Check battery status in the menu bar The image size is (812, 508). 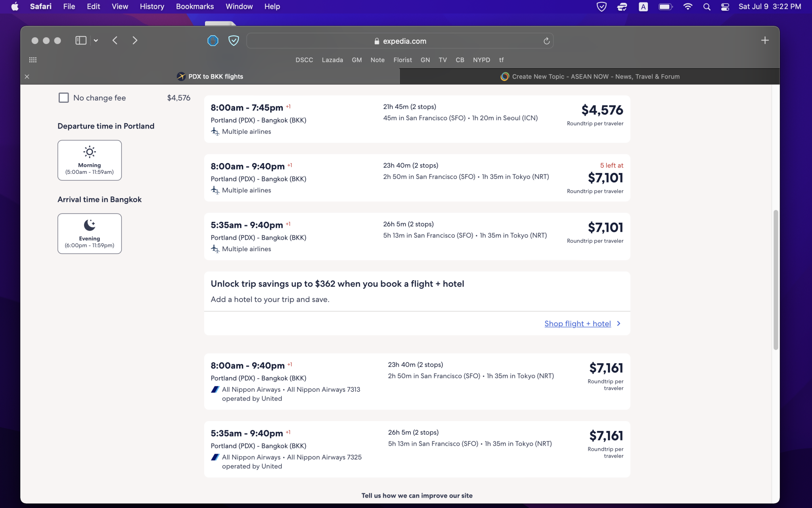[666, 6]
